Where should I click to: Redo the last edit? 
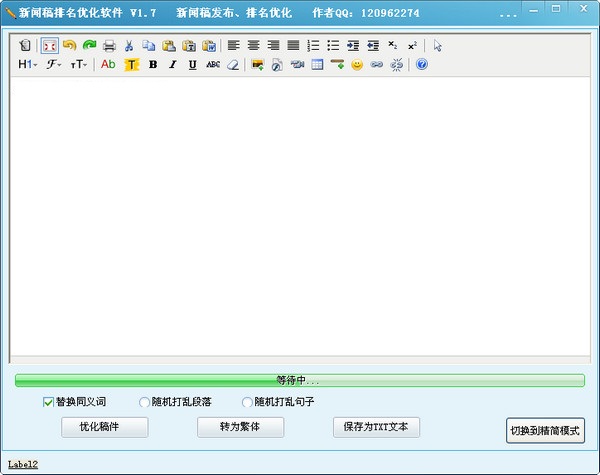click(90, 46)
